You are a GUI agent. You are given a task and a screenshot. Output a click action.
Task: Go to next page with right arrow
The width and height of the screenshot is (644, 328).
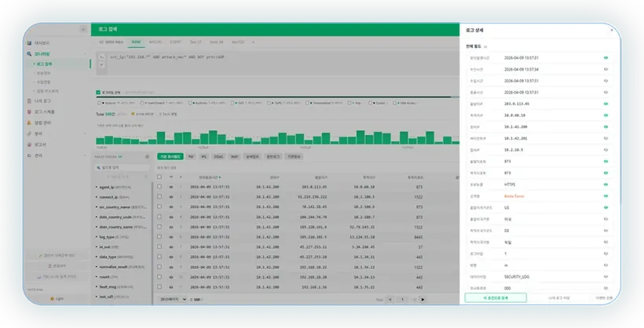423,300
